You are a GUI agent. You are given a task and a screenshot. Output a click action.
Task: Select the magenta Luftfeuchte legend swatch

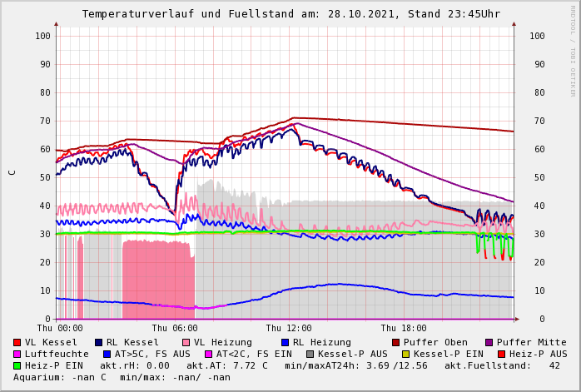click(17, 354)
